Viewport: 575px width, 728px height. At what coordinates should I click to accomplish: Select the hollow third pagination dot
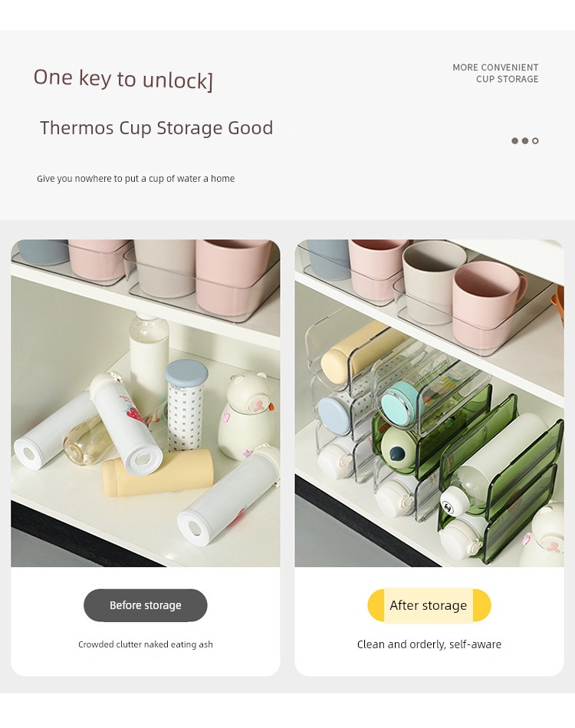pos(535,140)
